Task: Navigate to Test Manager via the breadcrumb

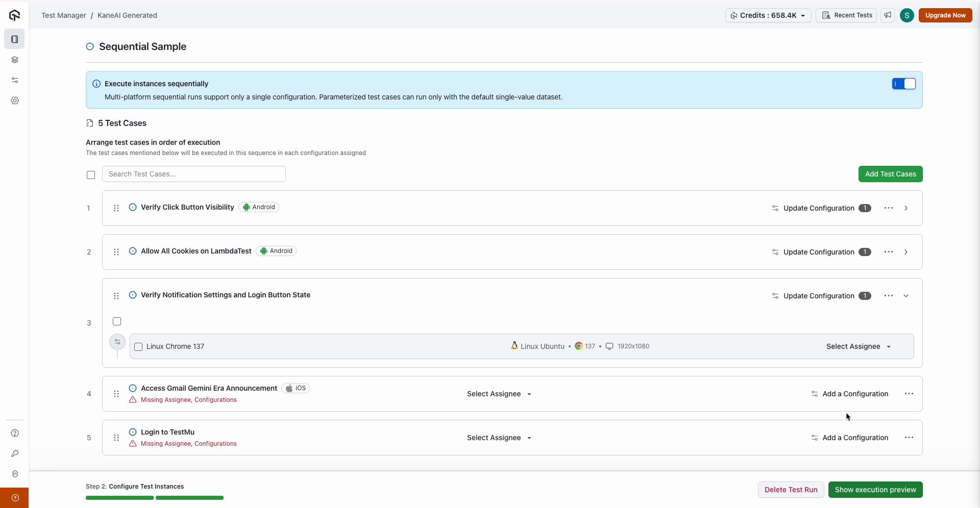Action: tap(63, 15)
